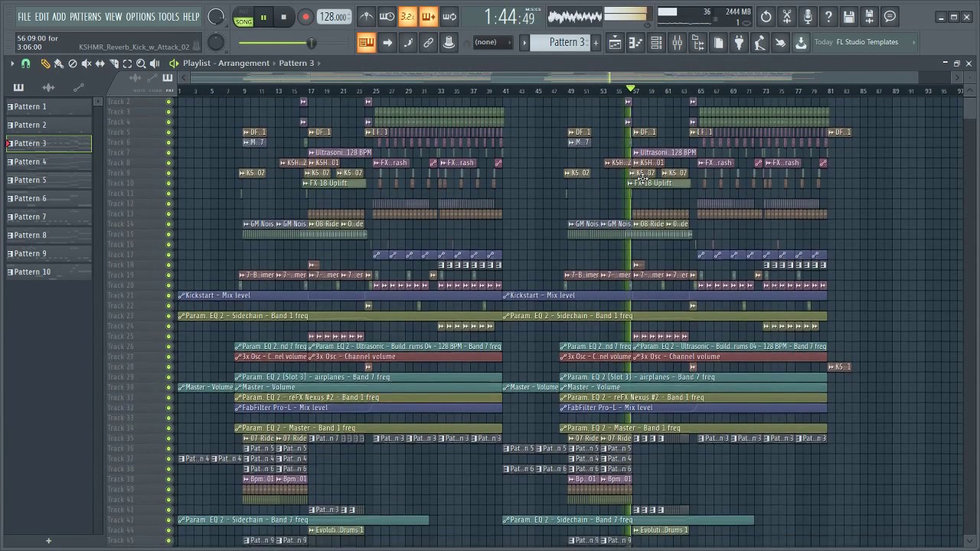Open playlist options menu arrow
The width and height of the screenshot is (980, 551).
point(11,64)
